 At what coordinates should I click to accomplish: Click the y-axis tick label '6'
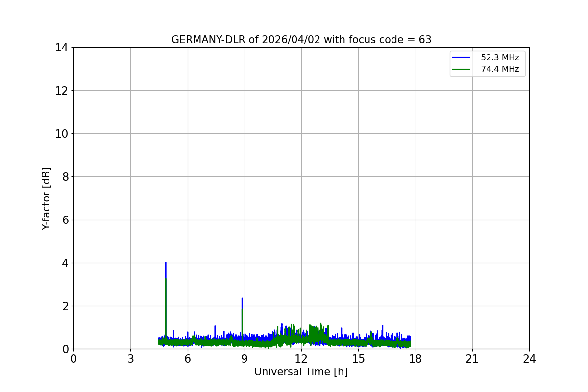65,220
